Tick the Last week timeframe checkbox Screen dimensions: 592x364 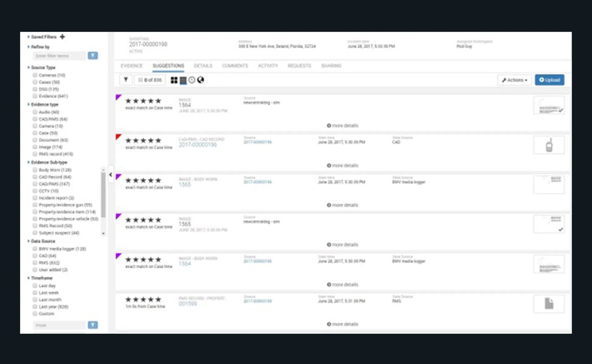35,293
